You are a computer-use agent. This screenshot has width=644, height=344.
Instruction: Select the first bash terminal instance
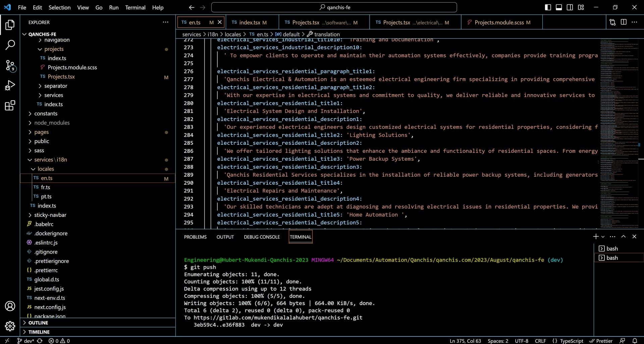[619, 248]
